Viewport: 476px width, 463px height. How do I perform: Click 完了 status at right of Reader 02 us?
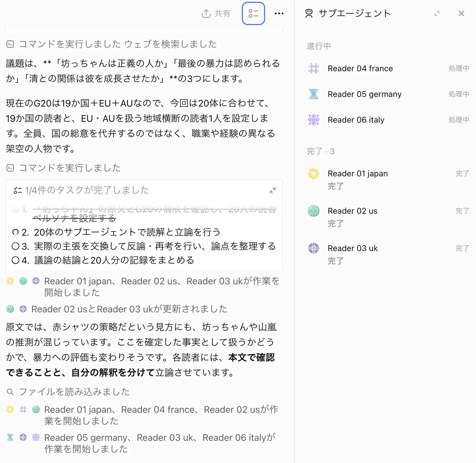462,211
